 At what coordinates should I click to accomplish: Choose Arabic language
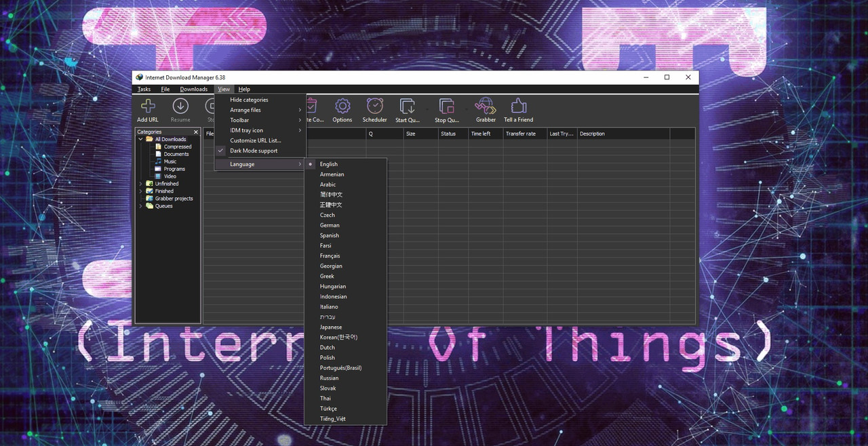pos(328,184)
